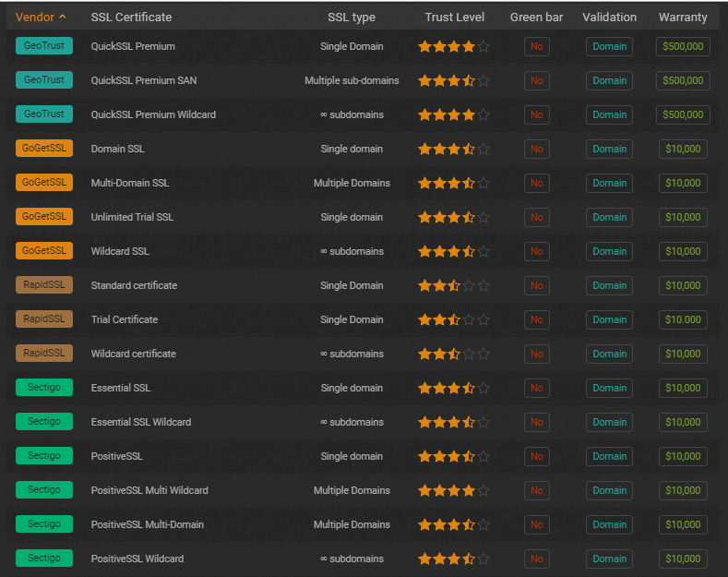Click star rating in Domain SSL row
This screenshot has width=728, height=577.
454,149
